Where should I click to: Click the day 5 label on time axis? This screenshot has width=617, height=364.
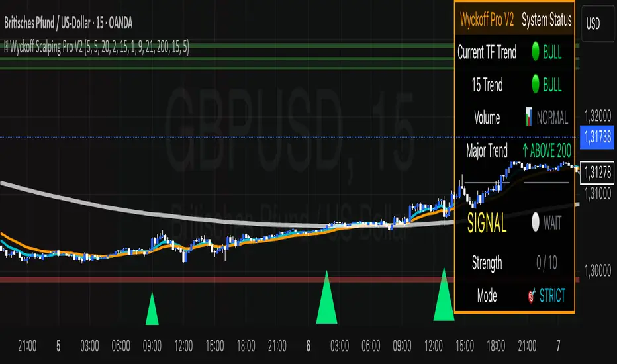click(58, 346)
